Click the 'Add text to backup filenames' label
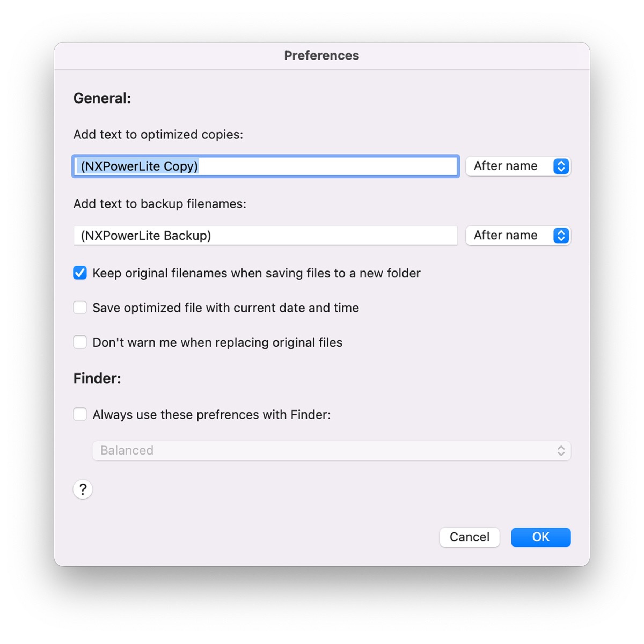 click(x=160, y=204)
